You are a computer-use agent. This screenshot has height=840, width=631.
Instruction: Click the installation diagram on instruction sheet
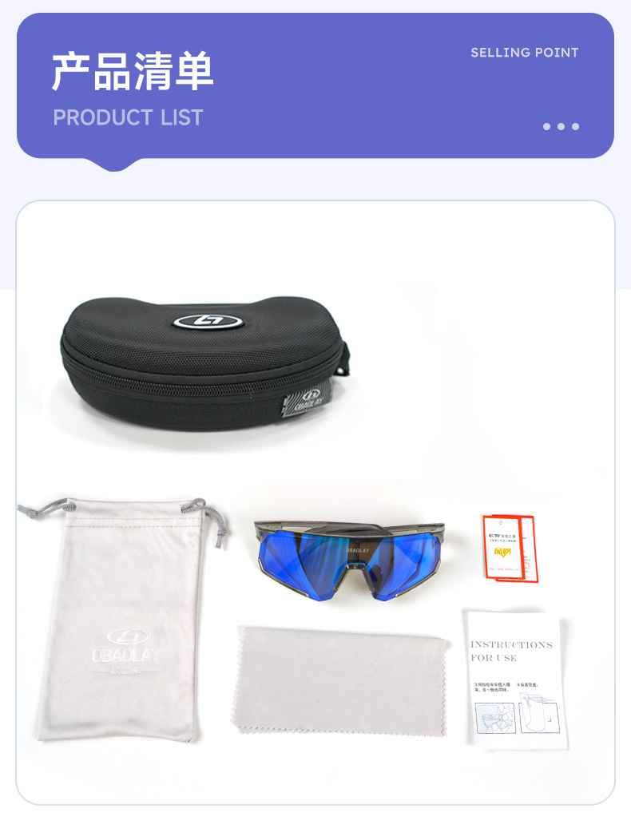tap(518, 714)
